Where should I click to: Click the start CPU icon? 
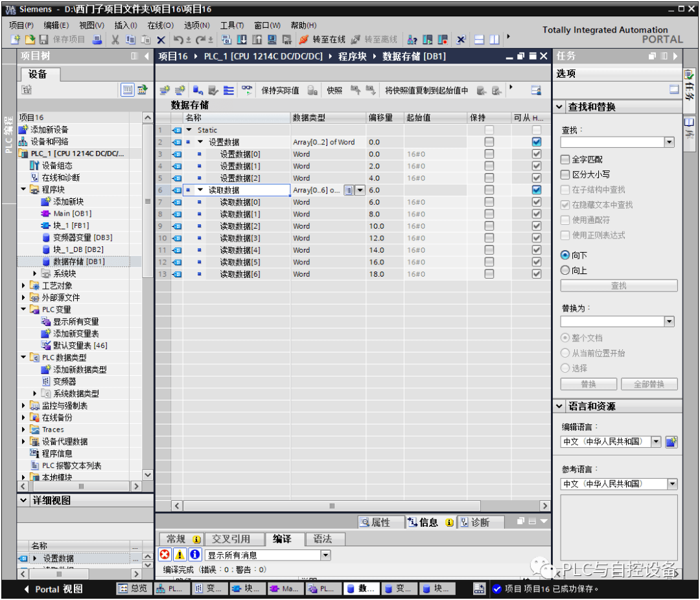427,40
